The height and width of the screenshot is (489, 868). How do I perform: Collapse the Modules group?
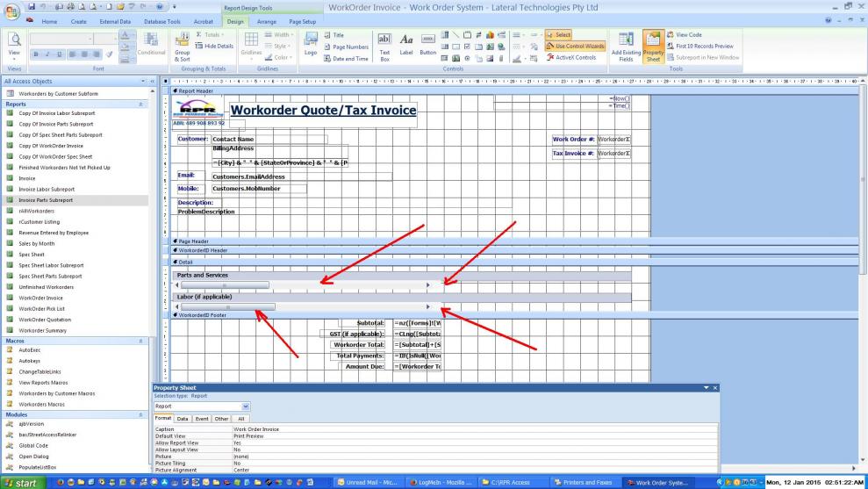pyautogui.click(x=140, y=414)
